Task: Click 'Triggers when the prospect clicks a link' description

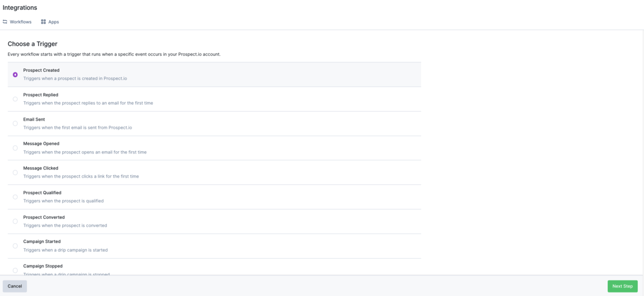Action: point(81,176)
